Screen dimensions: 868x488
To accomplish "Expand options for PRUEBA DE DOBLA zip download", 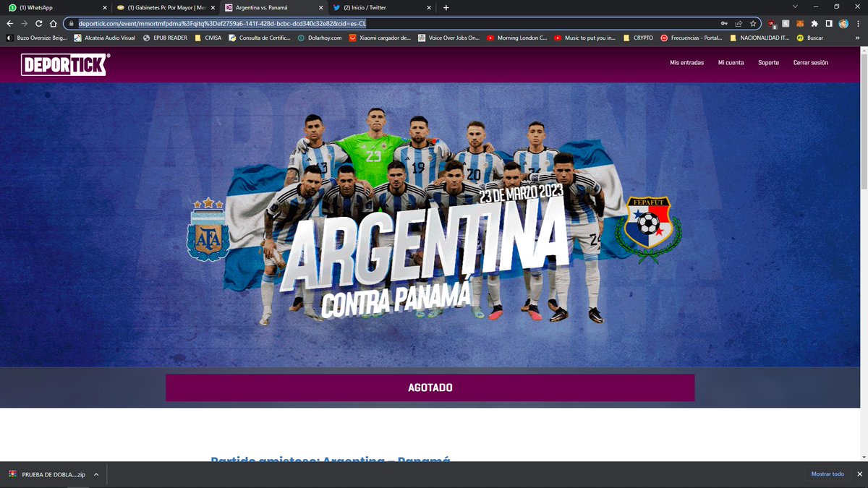I will coord(96,474).
